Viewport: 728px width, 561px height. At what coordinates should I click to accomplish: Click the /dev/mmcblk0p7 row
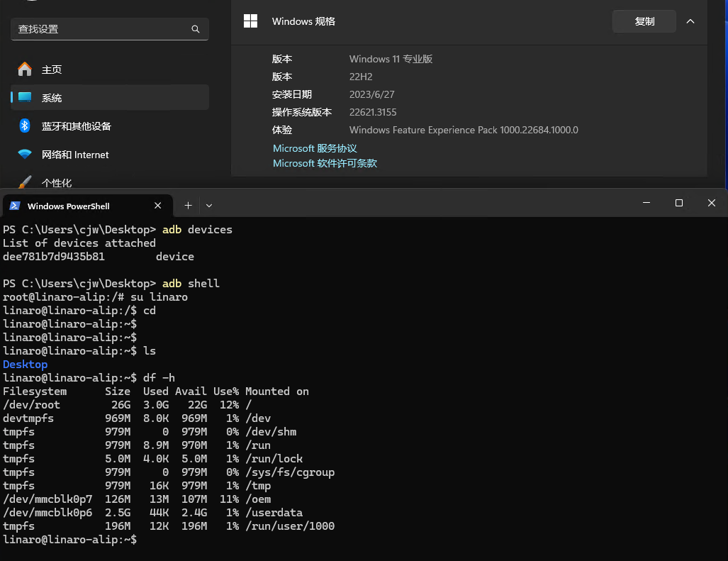click(137, 499)
